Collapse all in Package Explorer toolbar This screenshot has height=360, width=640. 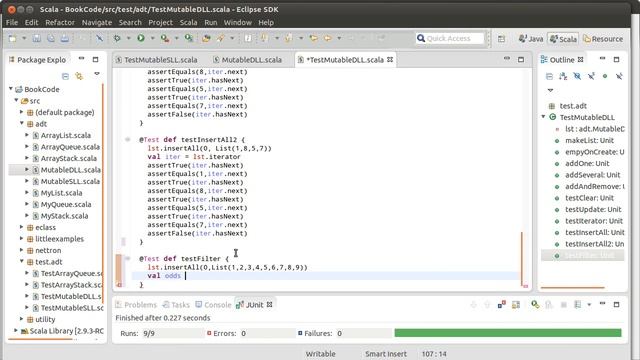65,76
